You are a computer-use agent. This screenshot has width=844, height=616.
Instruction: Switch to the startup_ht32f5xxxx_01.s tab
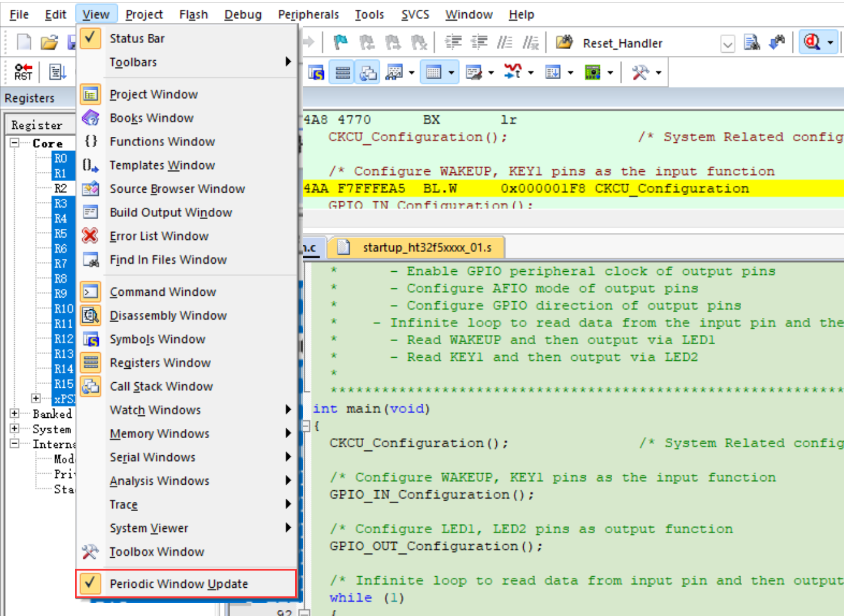(x=426, y=248)
